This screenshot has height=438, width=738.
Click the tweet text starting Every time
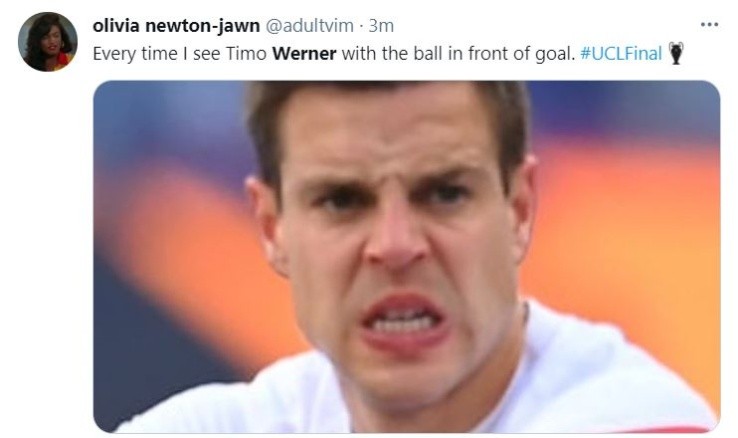pos(334,53)
